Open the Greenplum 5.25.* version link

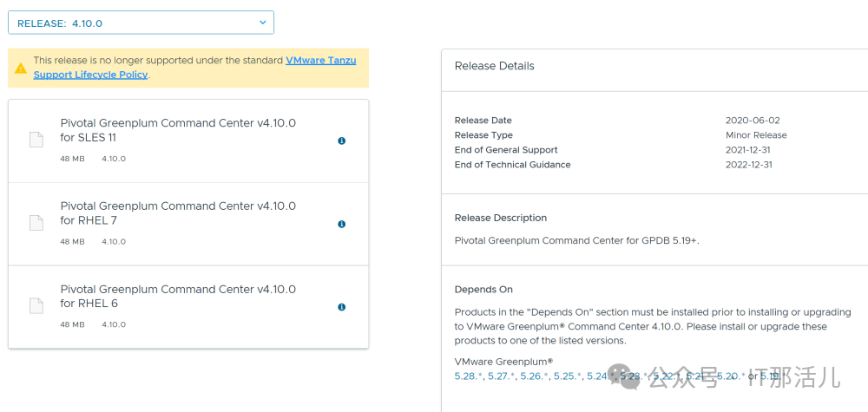(x=568, y=376)
